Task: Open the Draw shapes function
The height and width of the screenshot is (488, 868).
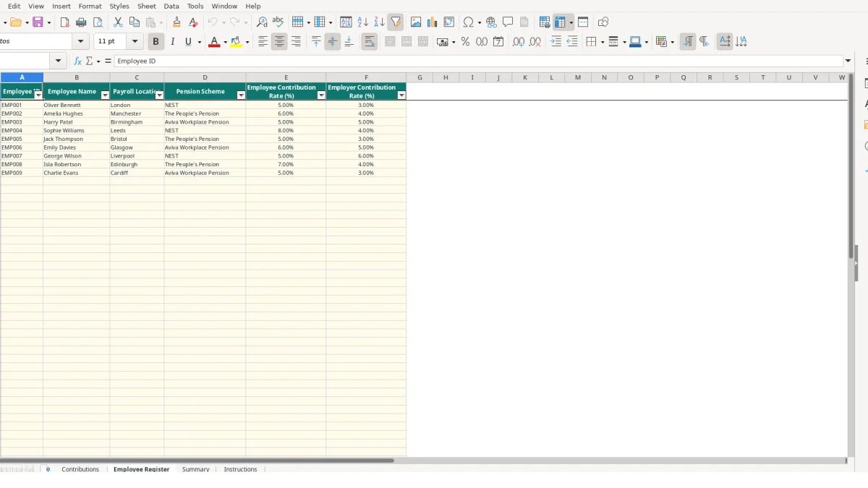Action: coord(603,22)
